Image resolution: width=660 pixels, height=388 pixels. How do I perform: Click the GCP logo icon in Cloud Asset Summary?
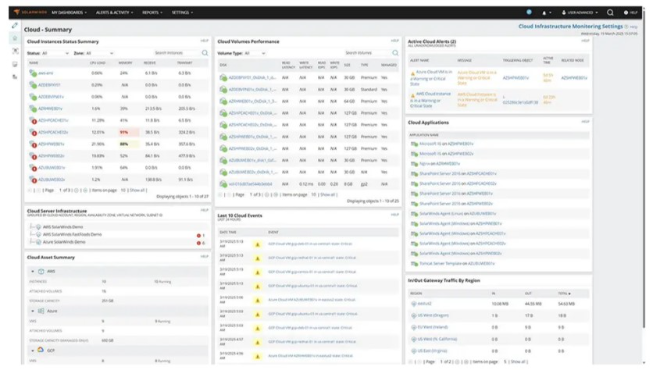click(40, 350)
